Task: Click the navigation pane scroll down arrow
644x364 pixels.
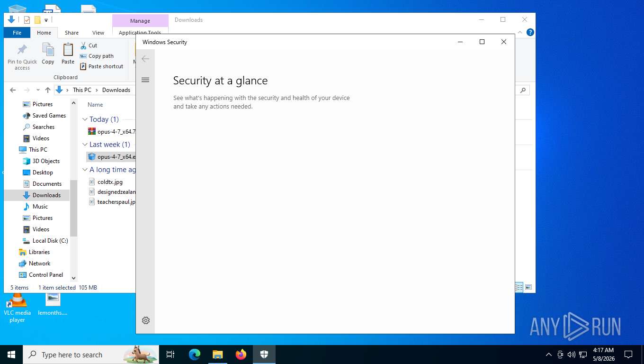Action: [x=73, y=278]
